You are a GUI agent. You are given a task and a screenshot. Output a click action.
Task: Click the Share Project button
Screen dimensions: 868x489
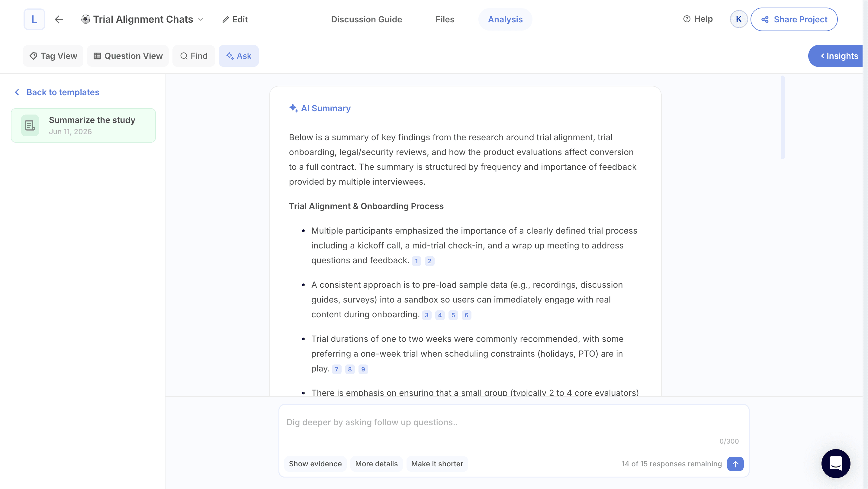click(794, 19)
